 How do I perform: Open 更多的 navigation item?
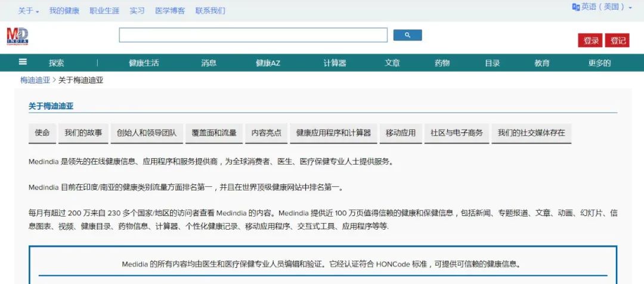(599, 63)
